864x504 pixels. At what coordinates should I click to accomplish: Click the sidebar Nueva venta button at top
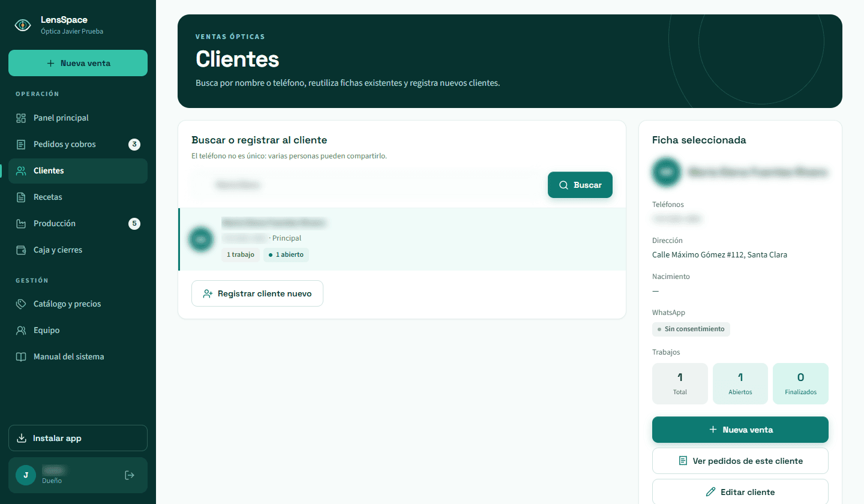point(78,63)
